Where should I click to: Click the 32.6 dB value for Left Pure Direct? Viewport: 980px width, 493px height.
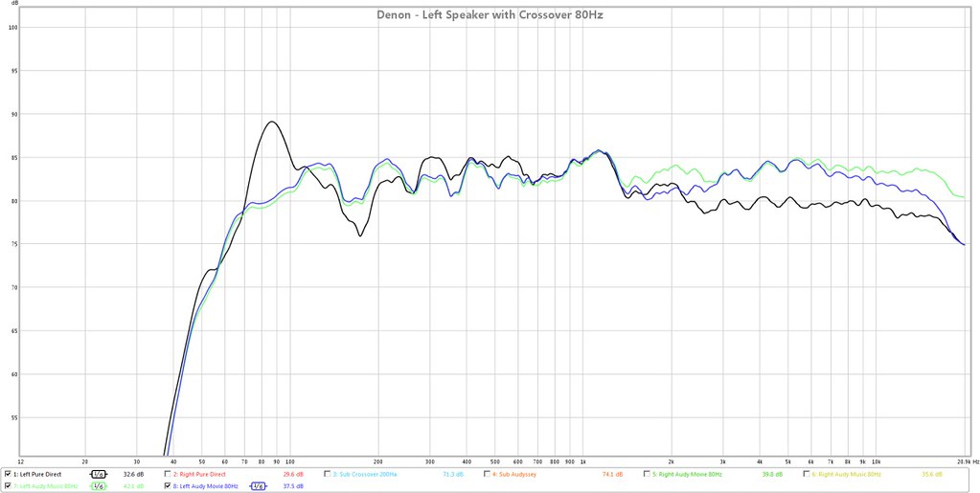133,474
